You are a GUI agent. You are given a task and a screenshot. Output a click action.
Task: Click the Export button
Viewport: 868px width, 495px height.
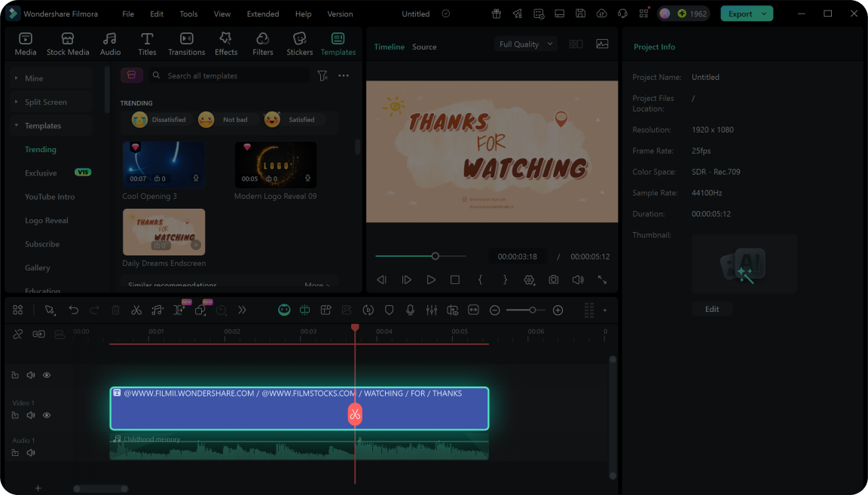point(740,14)
